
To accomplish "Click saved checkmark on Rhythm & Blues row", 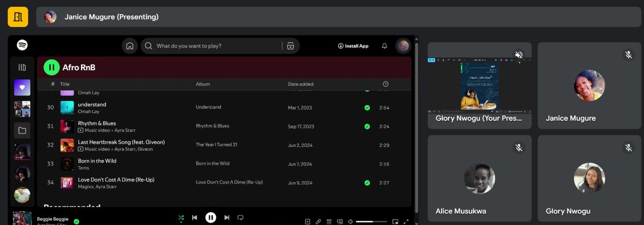I will click(367, 126).
